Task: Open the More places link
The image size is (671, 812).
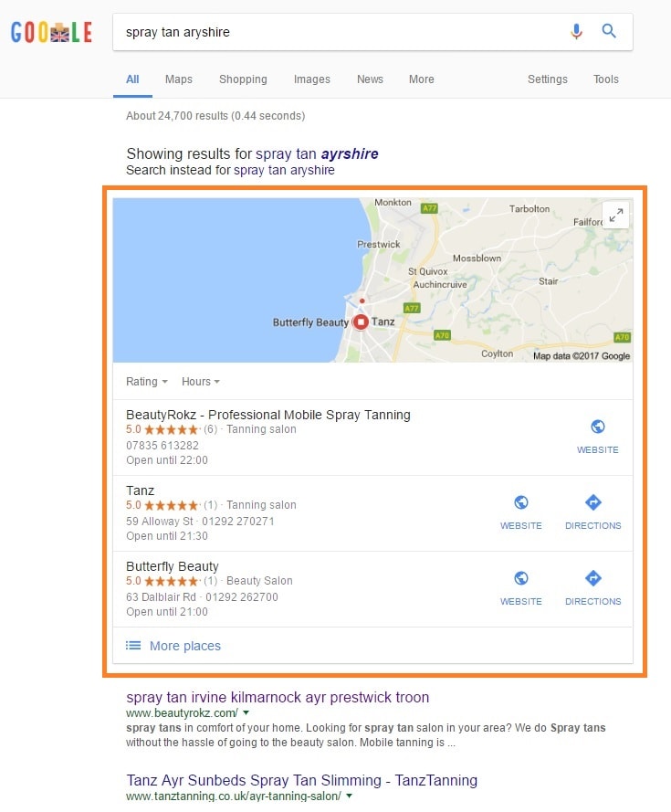Action: coord(184,646)
